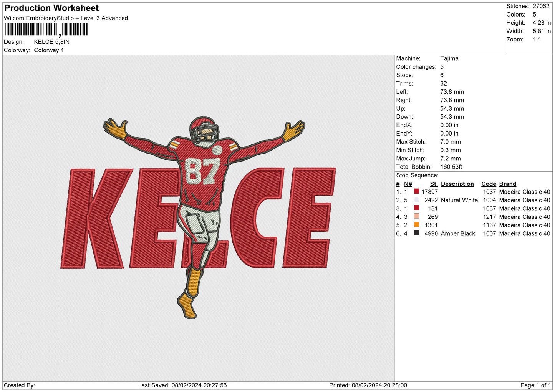Image resolution: width=555 pixels, height=392 pixels.
Task: Click the 'Brand' column header
Action: [508, 184]
